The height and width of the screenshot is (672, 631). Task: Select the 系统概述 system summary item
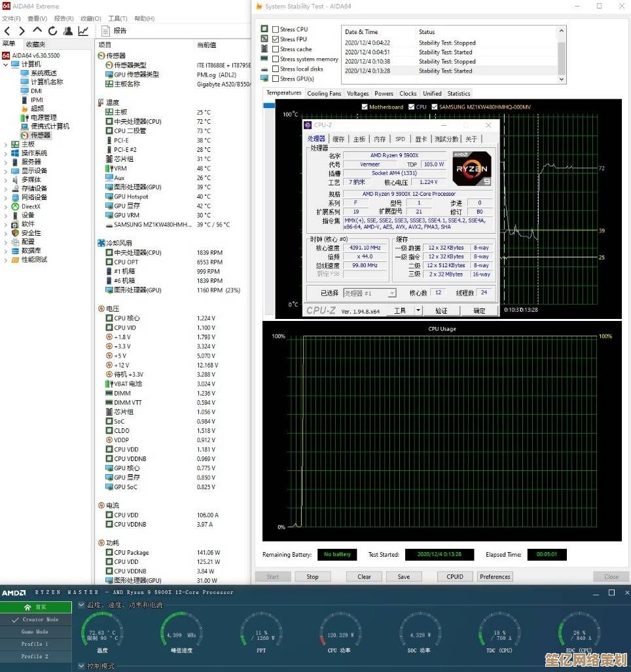pyautogui.click(x=43, y=73)
